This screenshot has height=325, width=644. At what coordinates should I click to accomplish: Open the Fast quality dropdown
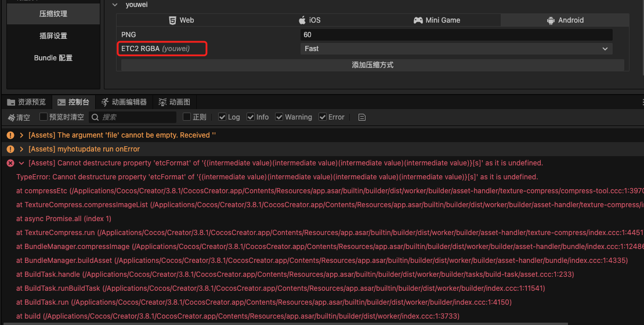[456, 49]
